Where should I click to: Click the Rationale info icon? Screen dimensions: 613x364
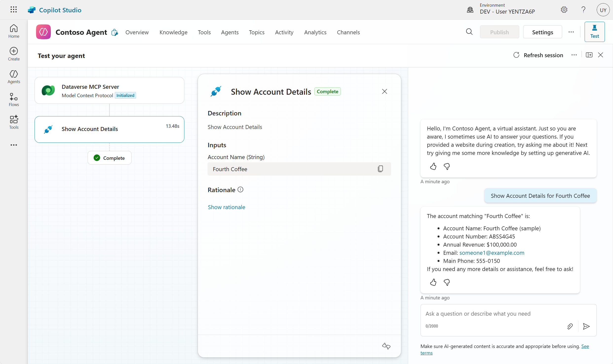[240, 189]
